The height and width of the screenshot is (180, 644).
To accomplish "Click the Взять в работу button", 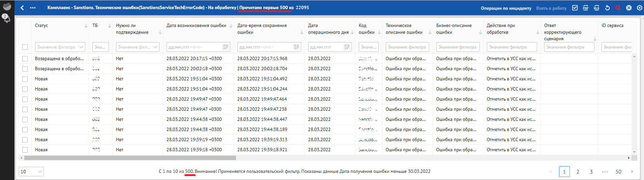I will pyautogui.click(x=551, y=8).
